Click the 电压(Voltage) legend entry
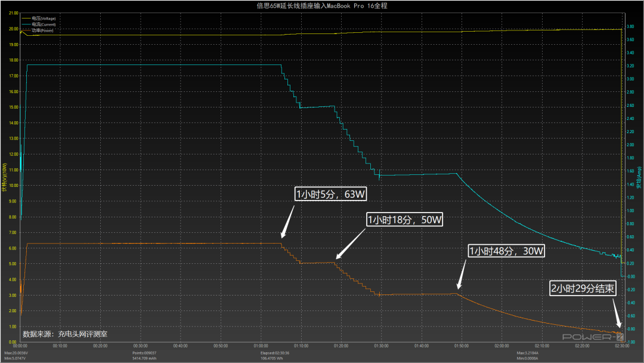The width and height of the screenshot is (644, 363). (39, 19)
